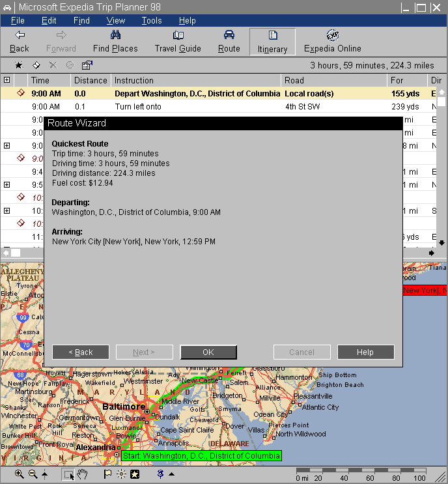Screen dimensions: 448x484
Task: Toggle the Itinerary view button
Action: click(272, 42)
